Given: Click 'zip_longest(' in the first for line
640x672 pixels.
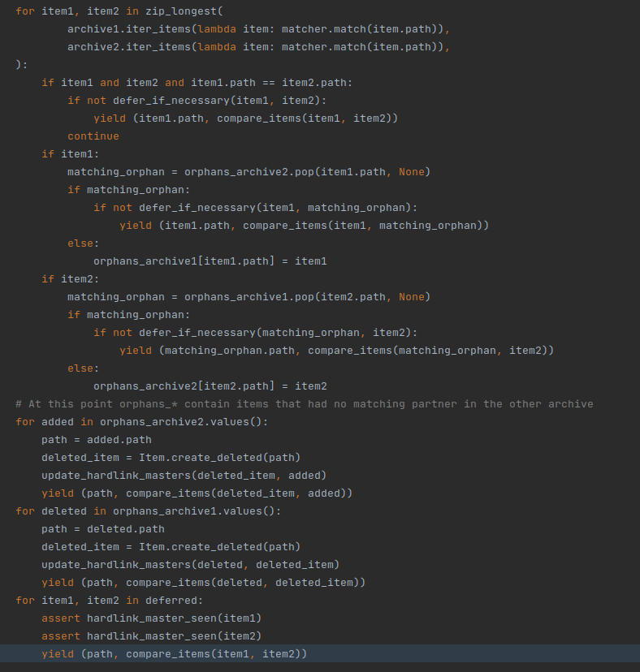Looking at the screenshot, I should (184, 11).
